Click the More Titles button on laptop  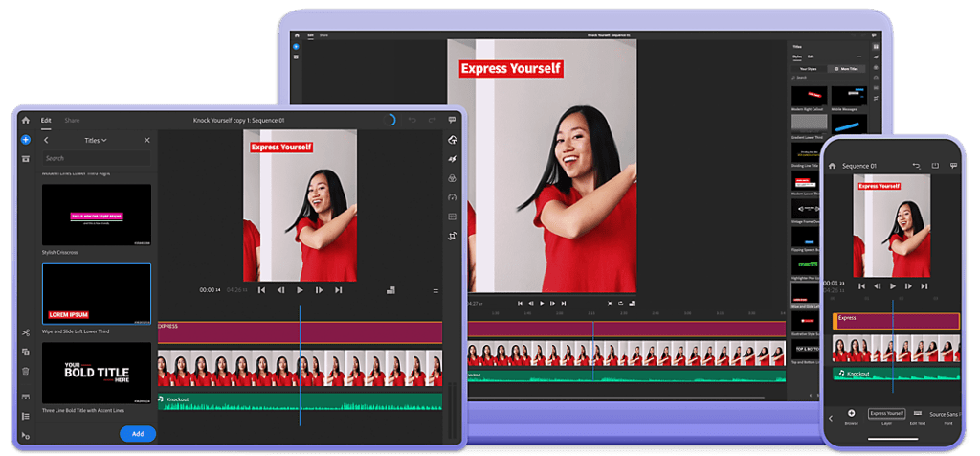click(847, 69)
